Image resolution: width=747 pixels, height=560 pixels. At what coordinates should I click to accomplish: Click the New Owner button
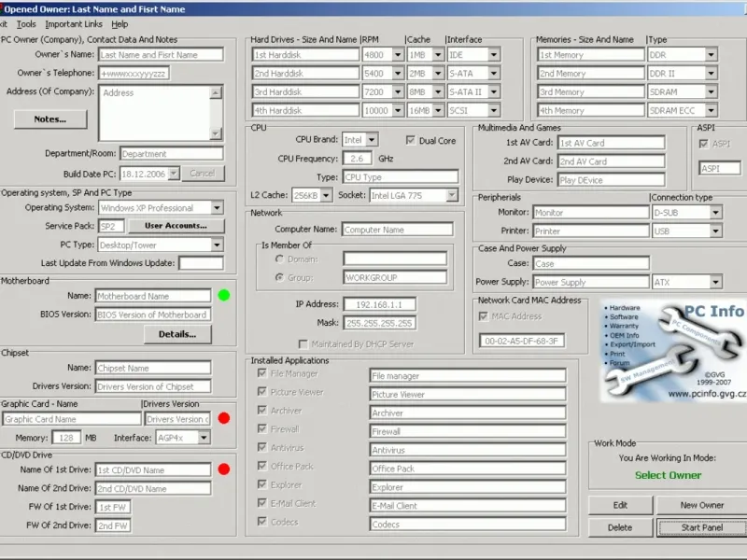pos(702,505)
